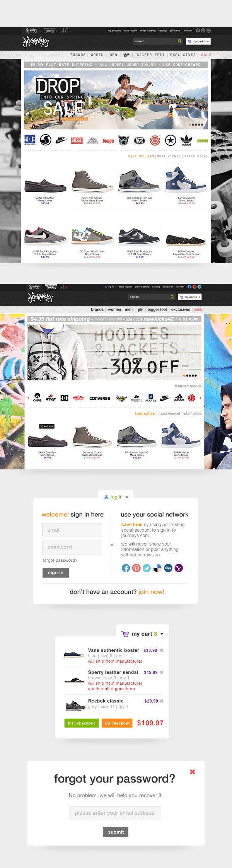Image resolution: width=232 pixels, height=868 pixels.
Task: Click the join now! link
Action: tap(151, 592)
